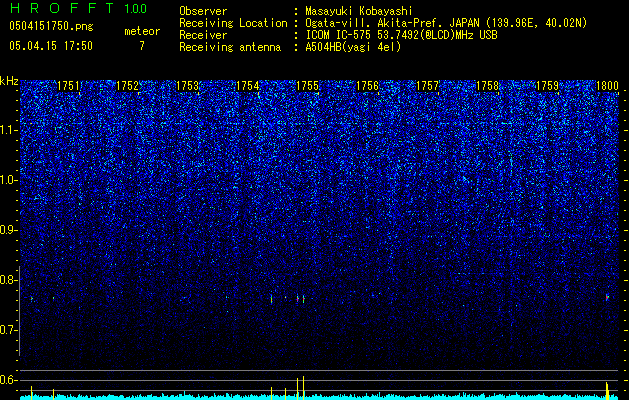Image resolution: width=629 pixels, height=400 pixels.
Task: Click the 1757 time marker
Action: click(428, 86)
